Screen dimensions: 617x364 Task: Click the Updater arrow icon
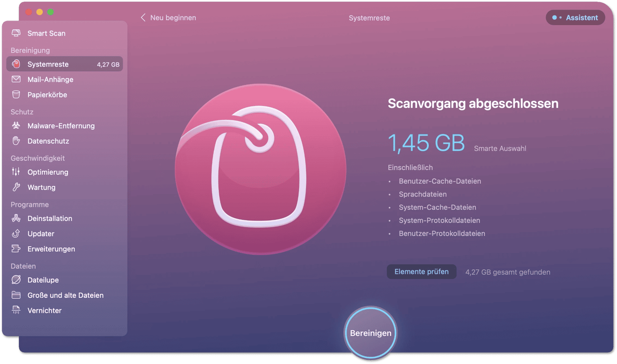point(16,234)
